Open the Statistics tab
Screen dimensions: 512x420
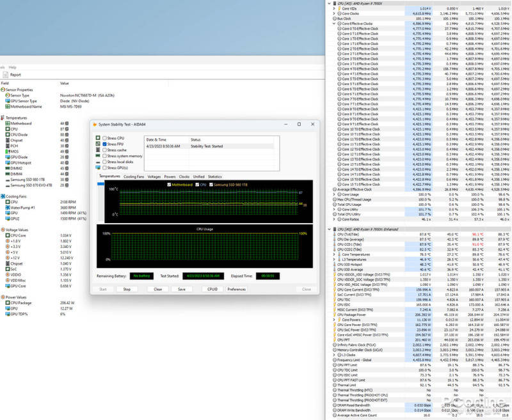tap(214, 176)
